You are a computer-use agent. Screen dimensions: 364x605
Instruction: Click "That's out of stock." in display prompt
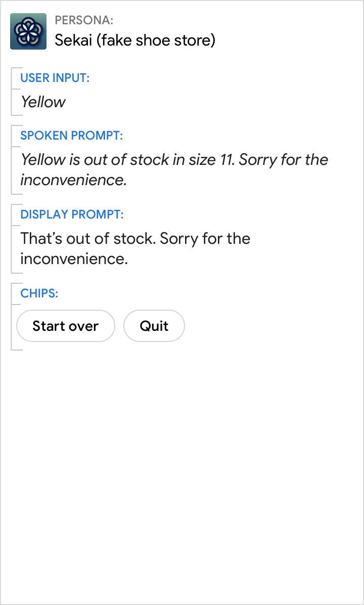tap(87, 238)
